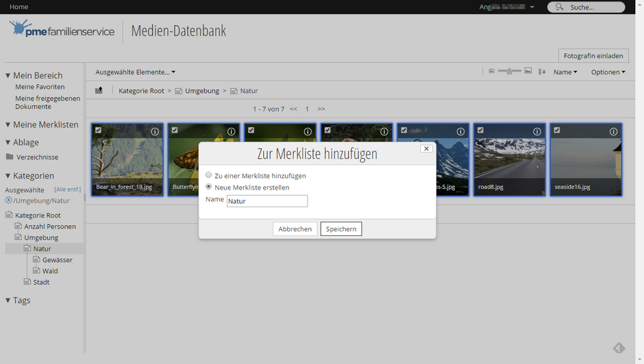Screen dimensions: 644x364
Task: Uncheck the Butterfly image checkbox
Action: [175, 130]
